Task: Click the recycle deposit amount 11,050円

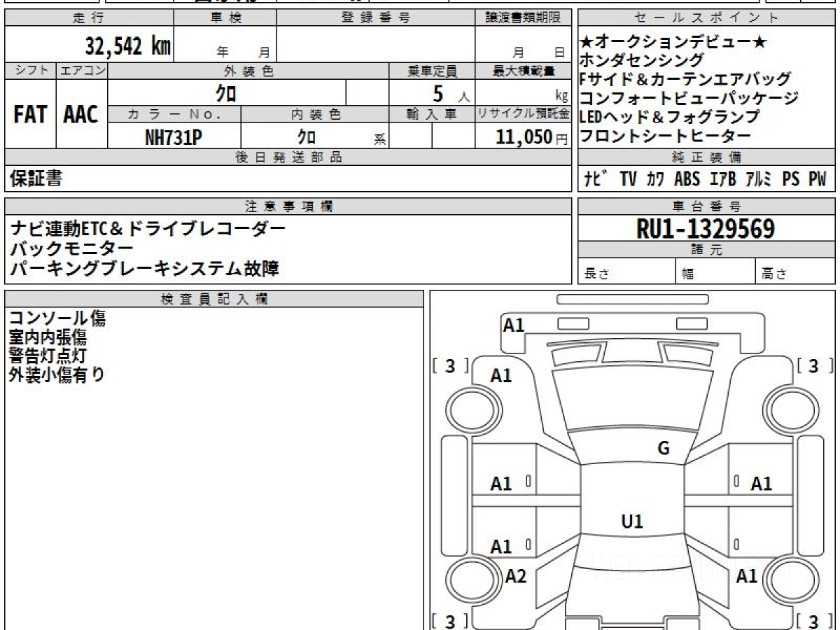Action: (531, 138)
